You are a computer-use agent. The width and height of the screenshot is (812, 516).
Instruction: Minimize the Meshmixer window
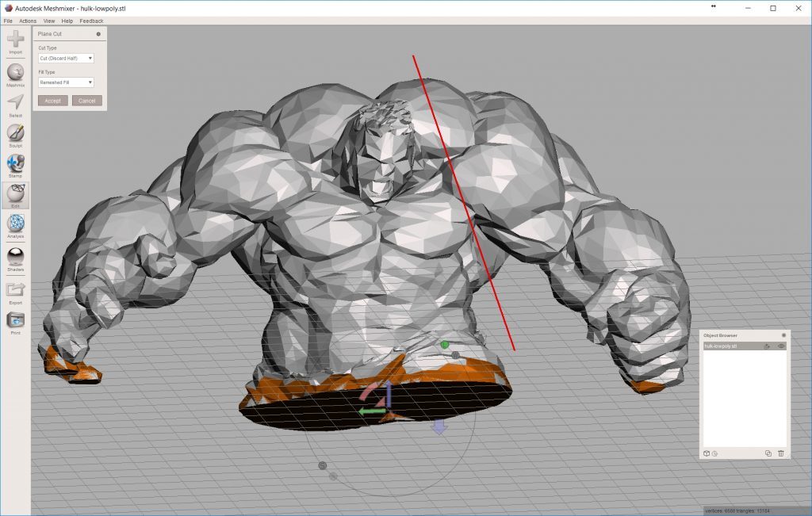tap(749, 8)
